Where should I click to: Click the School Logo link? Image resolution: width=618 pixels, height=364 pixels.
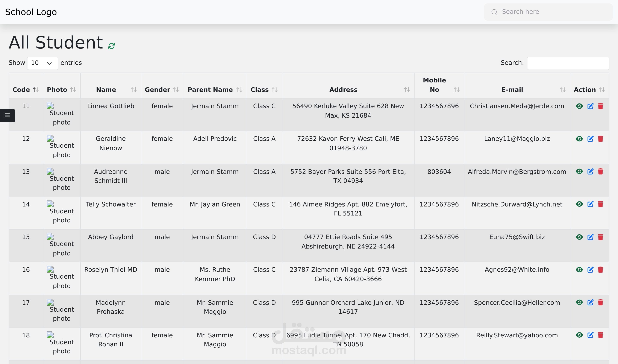[31, 12]
